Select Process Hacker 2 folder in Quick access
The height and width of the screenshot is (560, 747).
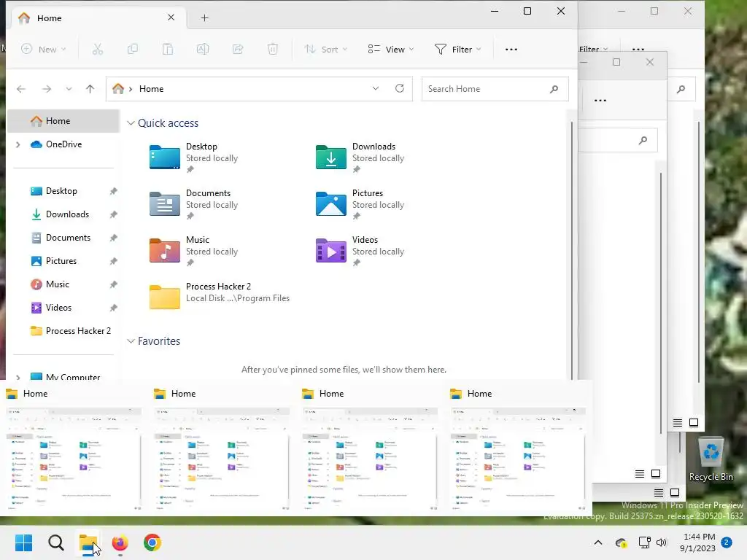[220, 297]
